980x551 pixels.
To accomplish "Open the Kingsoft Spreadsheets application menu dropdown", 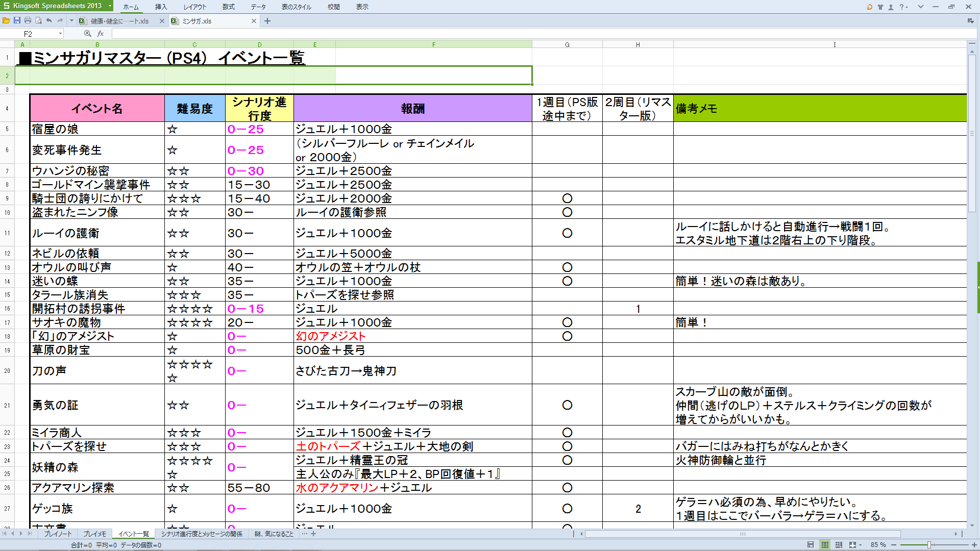I will (110, 6).
